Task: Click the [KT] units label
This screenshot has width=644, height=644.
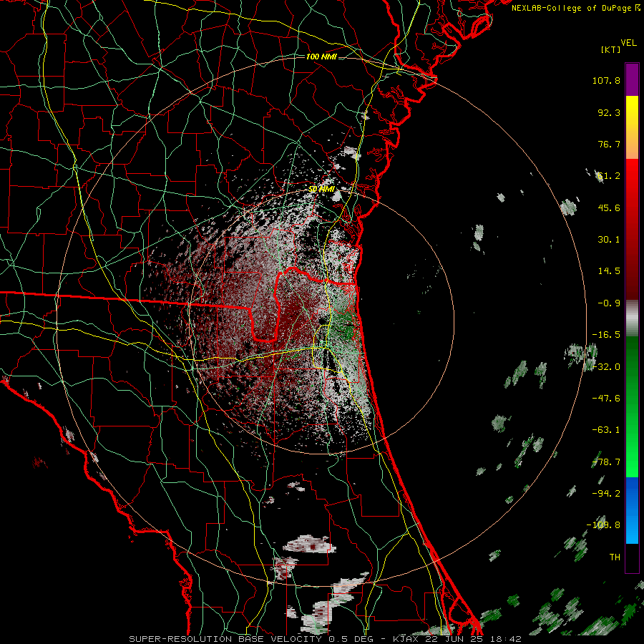Action: (611, 49)
